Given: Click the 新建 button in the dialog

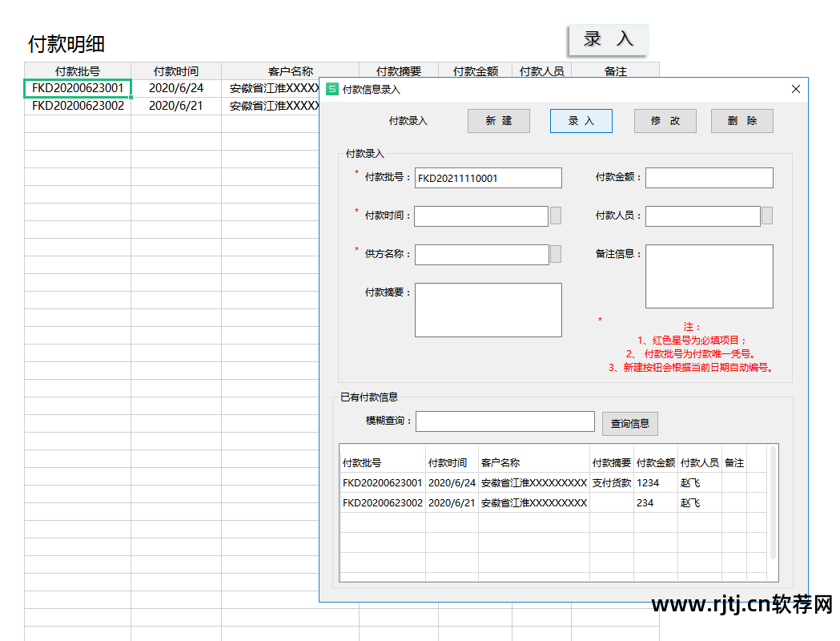Looking at the screenshot, I should (x=499, y=121).
